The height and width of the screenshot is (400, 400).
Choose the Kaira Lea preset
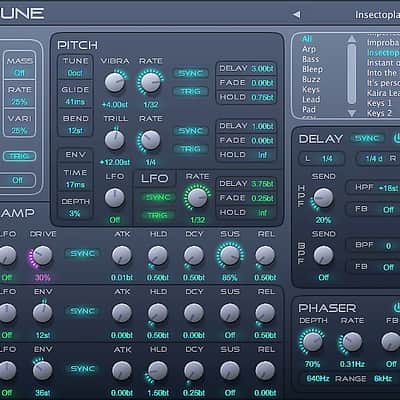point(383,93)
